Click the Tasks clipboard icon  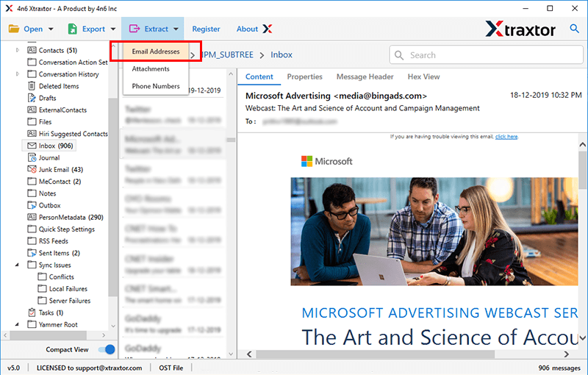[x=32, y=312]
